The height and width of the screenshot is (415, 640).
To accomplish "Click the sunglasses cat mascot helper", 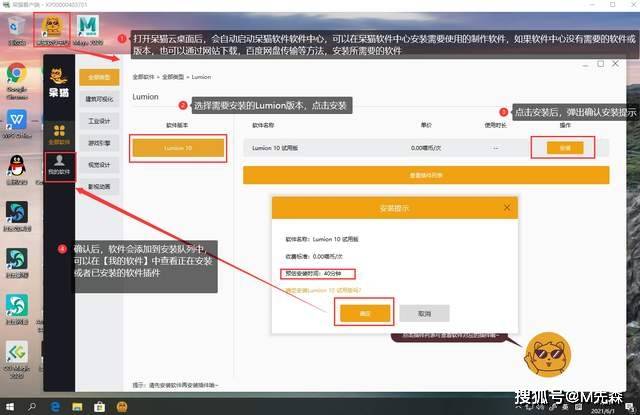I will (x=547, y=354).
